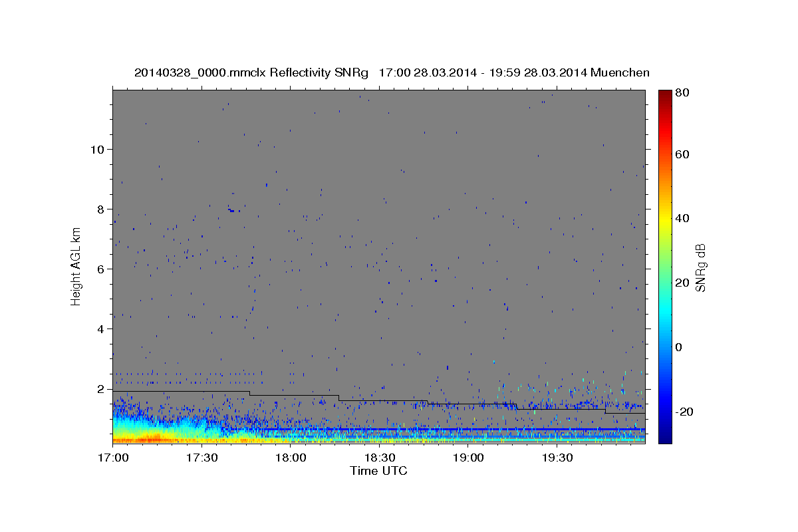
Task: Click the yellow band of the colorbar
Action: point(665,219)
